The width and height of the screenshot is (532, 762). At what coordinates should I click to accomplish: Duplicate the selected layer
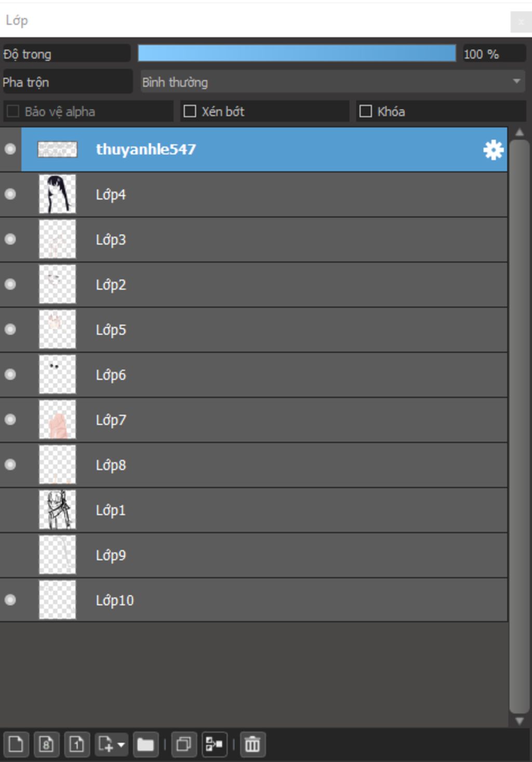pos(184,744)
